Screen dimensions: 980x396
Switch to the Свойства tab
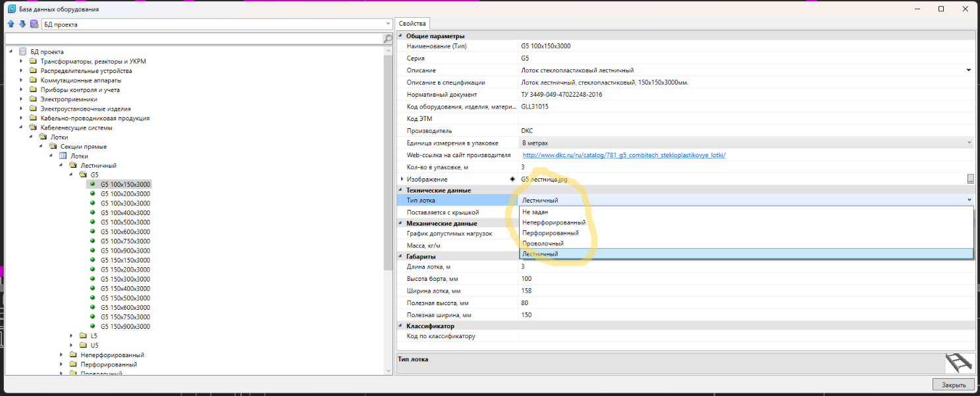coord(412,24)
